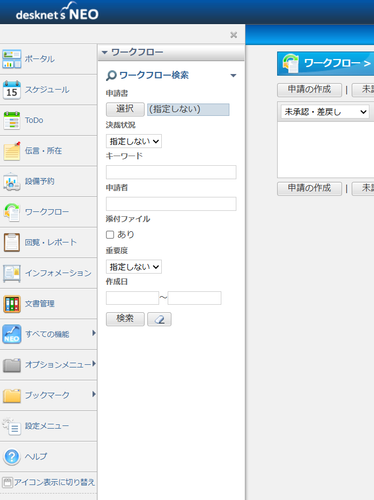Open the ポータル portal icon

point(12,59)
